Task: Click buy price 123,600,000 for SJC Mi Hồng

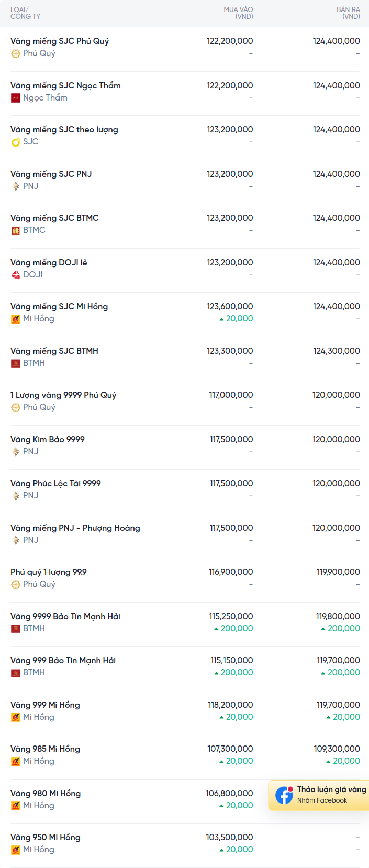Action: pyautogui.click(x=230, y=307)
